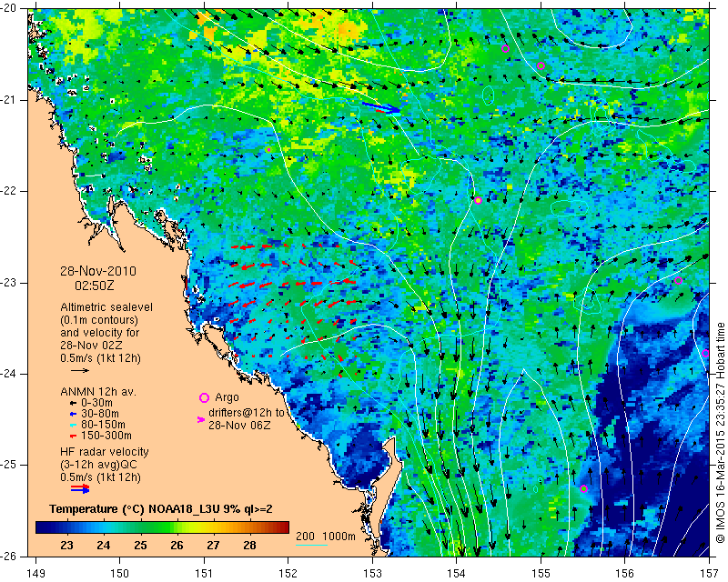Select the red 150-300m ANMN arrow symbol
Image resolution: width=728 pixels, height=582 pixels.
(x=73, y=436)
